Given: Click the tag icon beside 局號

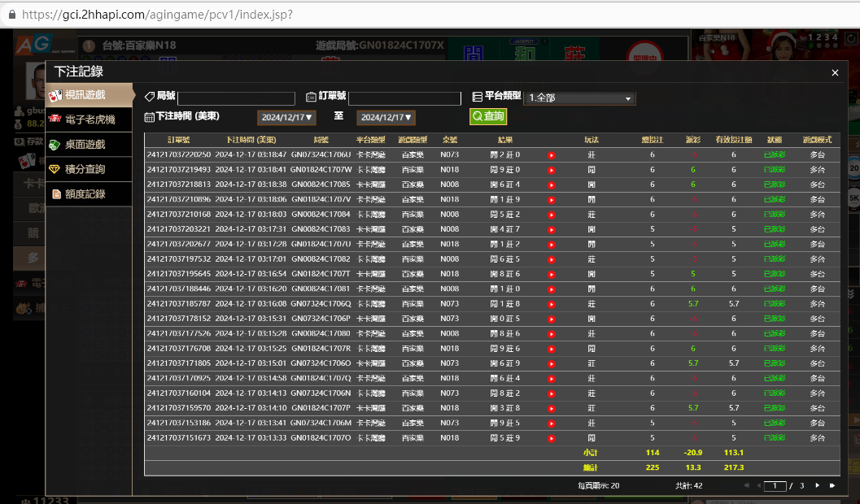Looking at the screenshot, I should tap(149, 97).
